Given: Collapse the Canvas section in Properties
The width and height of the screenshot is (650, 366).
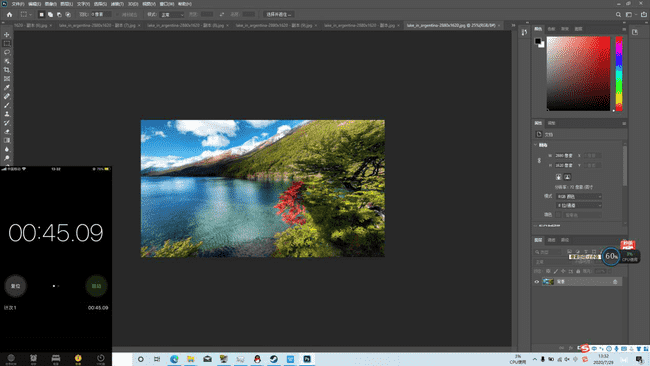Looking at the screenshot, I should [535, 145].
